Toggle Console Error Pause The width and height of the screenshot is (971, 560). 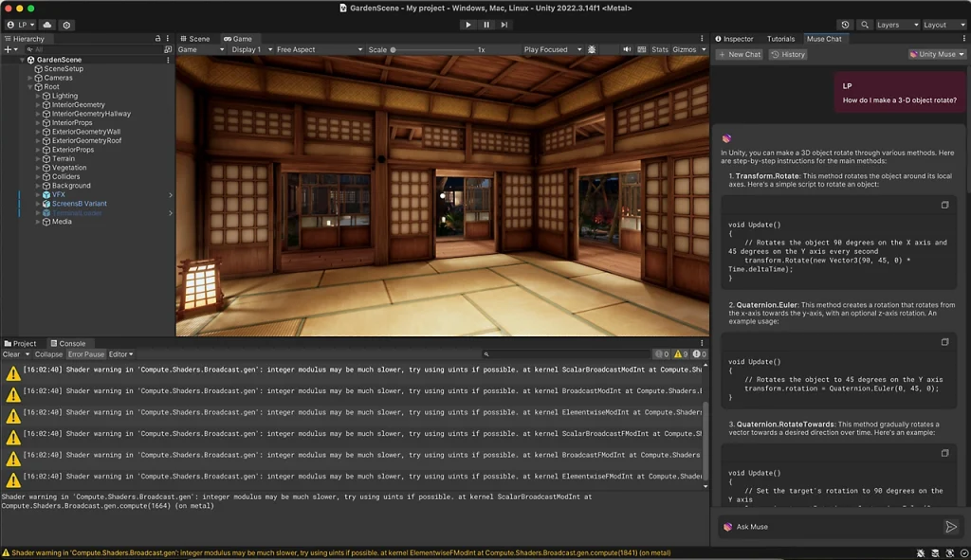click(85, 354)
